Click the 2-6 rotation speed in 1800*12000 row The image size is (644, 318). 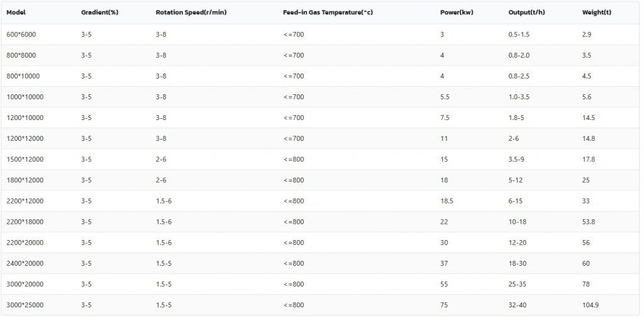tap(161, 180)
